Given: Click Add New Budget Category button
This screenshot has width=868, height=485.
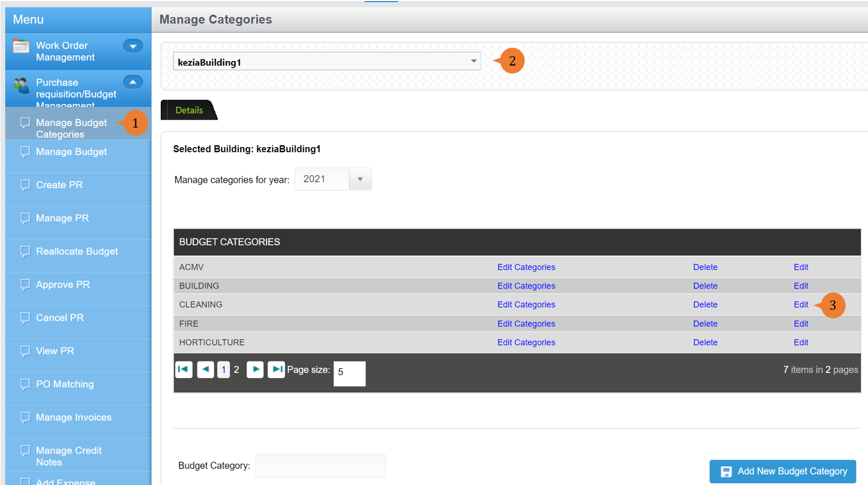Looking at the screenshot, I should [x=782, y=471].
